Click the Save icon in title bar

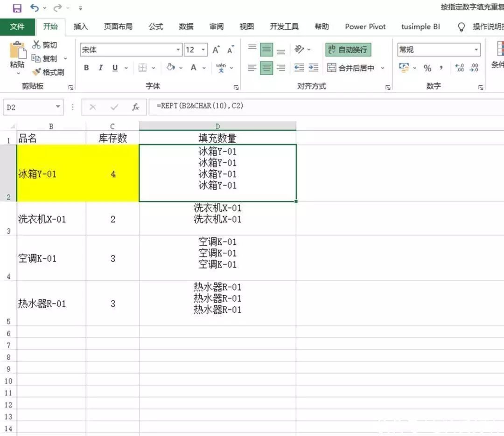point(17,8)
